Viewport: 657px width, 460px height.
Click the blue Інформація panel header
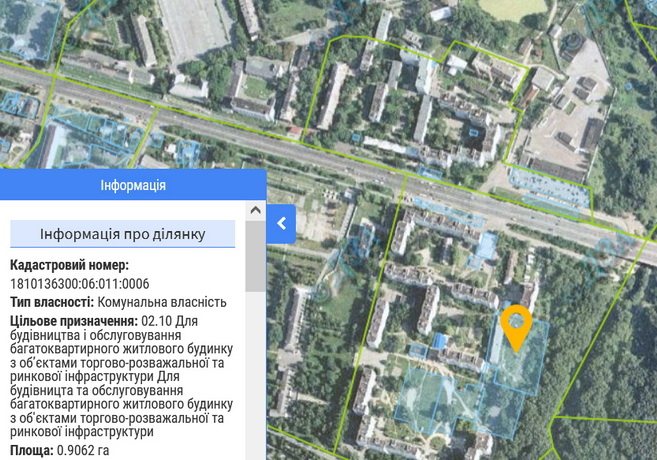point(133,185)
